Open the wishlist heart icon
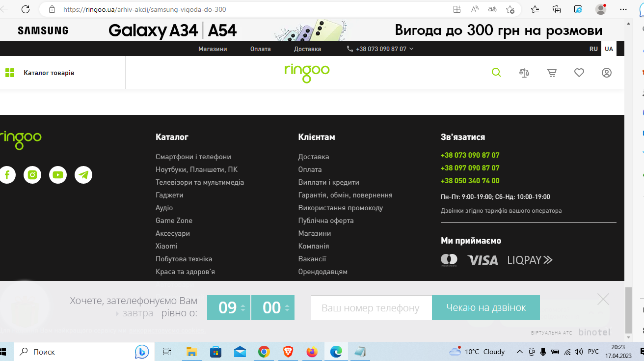The width and height of the screenshot is (644, 361). click(x=579, y=73)
